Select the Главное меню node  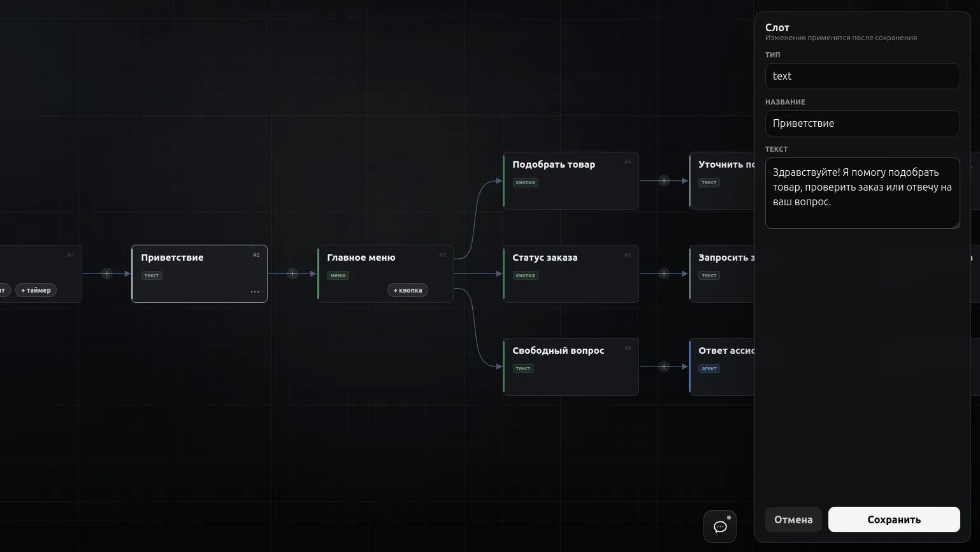click(386, 273)
